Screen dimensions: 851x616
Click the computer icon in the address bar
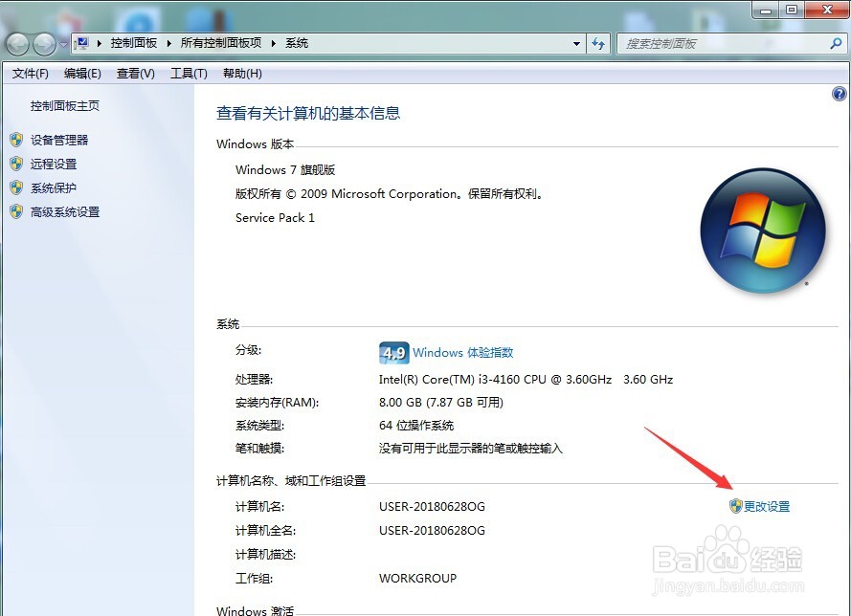coord(82,43)
